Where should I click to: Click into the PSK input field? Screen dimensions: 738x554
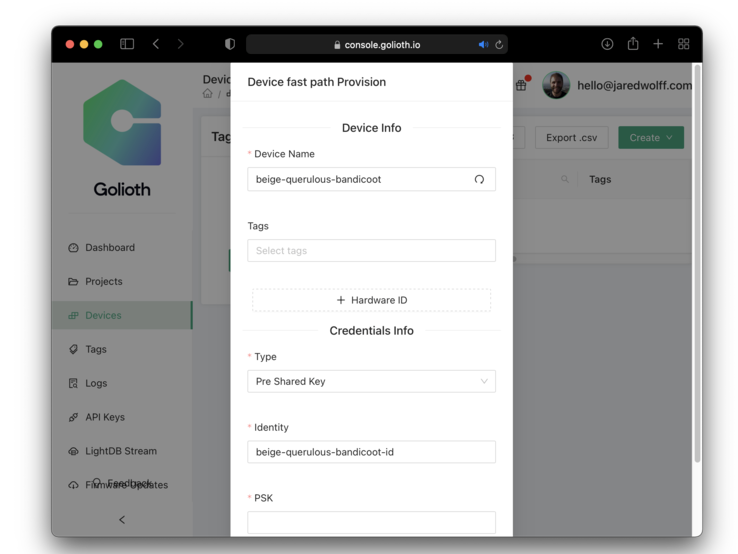point(371,522)
